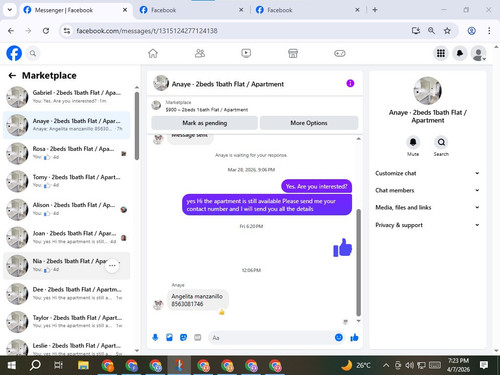500x375 pixels.
Task: Open Windows taskbar search
Action: coord(35,366)
